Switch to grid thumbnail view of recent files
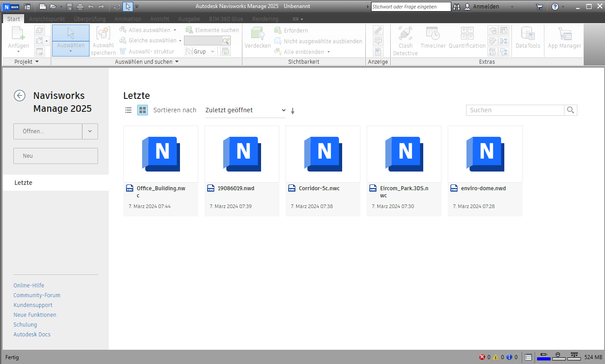Screen dimensions: 605x364 pyautogui.click(x=143, y=110)
